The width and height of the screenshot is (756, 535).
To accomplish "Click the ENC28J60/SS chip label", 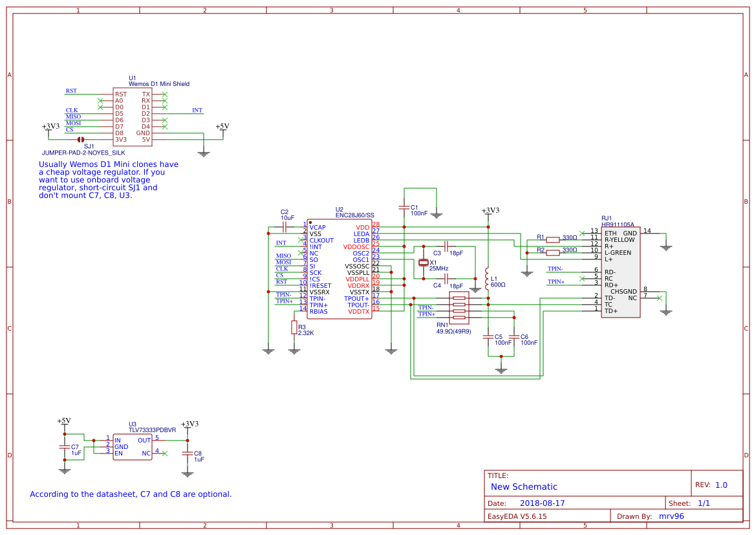I will 354,215.
